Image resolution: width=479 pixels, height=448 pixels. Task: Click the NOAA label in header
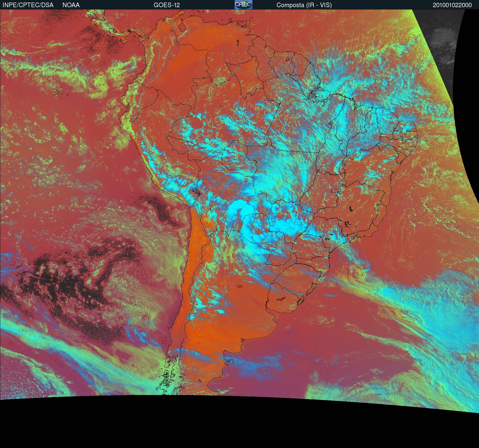click(71, 5)
